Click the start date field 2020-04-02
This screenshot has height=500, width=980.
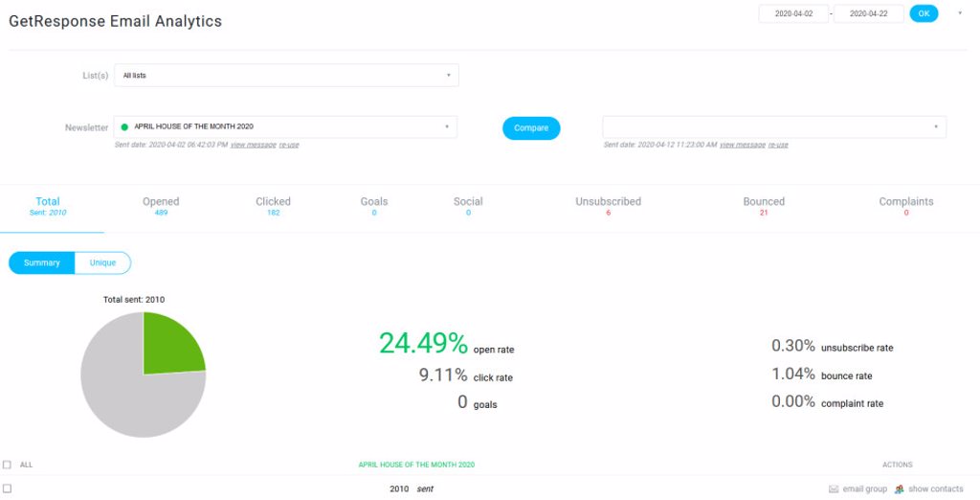tap(793, 13)
